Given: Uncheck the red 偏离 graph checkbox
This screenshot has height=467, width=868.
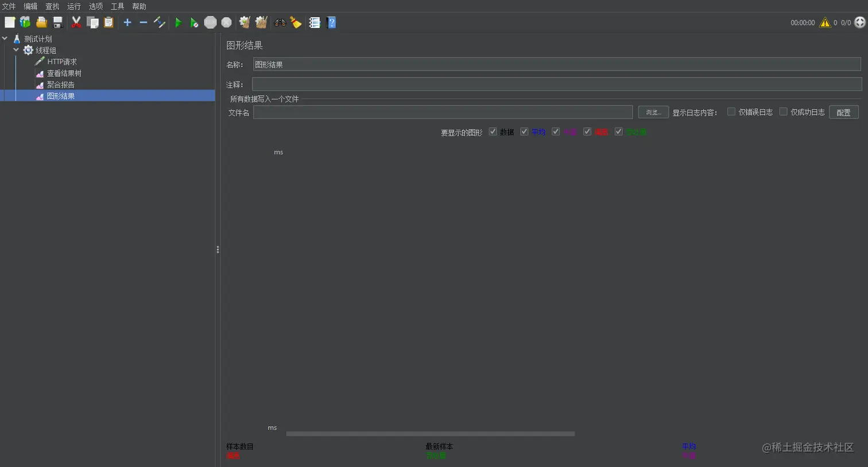Looking at the screenshot, I should point(587,132).
